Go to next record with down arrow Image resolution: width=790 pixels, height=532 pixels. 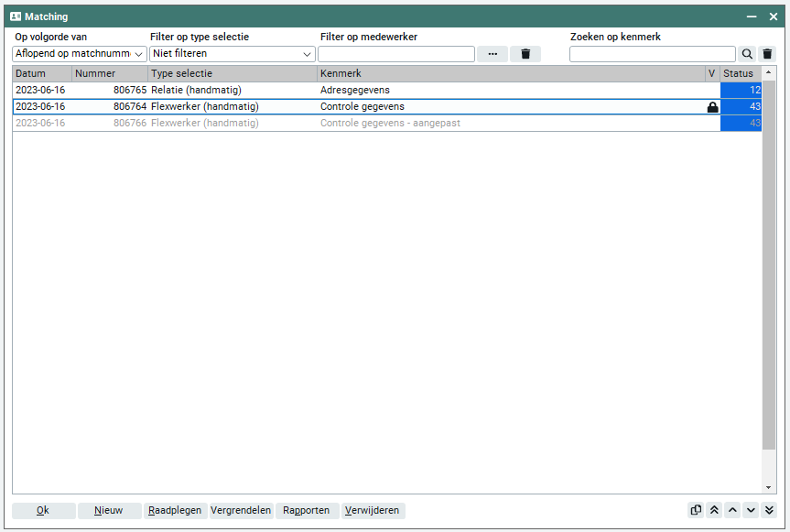751,511
